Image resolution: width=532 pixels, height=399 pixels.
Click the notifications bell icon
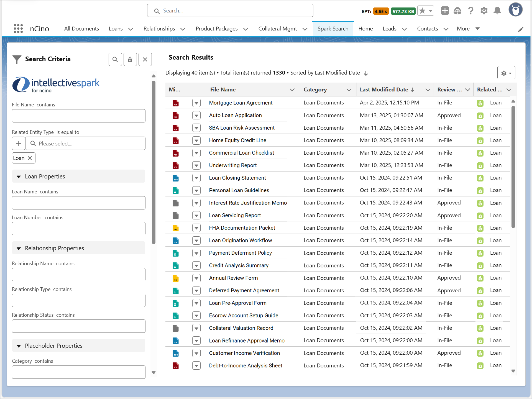pos(497,11)
